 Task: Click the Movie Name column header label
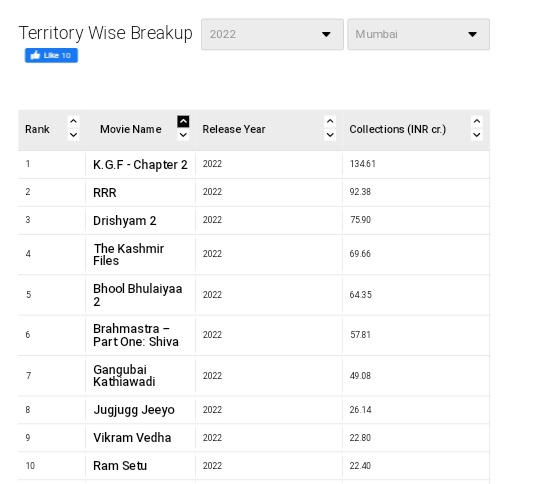[x=131, y=129]
